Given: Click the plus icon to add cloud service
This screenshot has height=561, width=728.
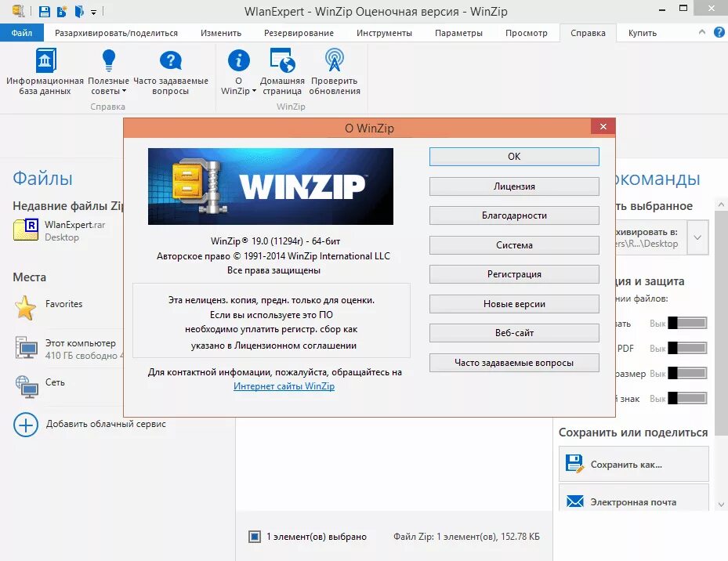Looking at the screenshot, I should click(26, 425).
